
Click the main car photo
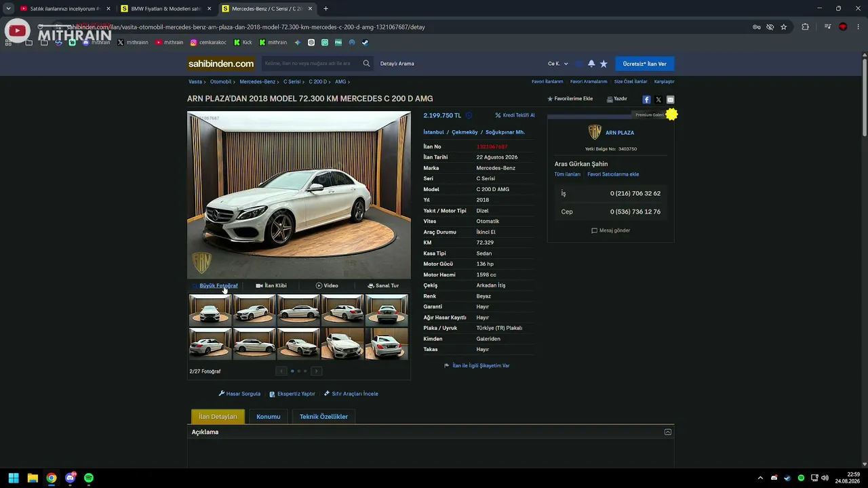[299, 195]
